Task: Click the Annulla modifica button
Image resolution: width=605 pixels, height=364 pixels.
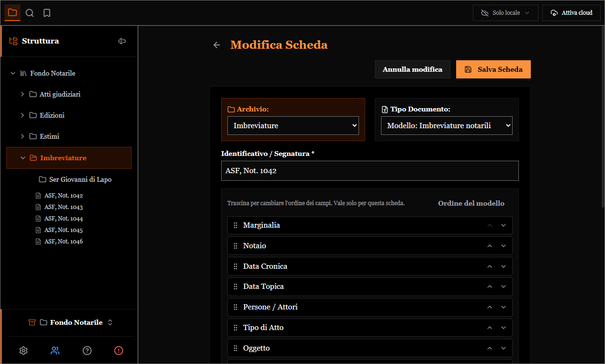Action: (x=413, y=69)
